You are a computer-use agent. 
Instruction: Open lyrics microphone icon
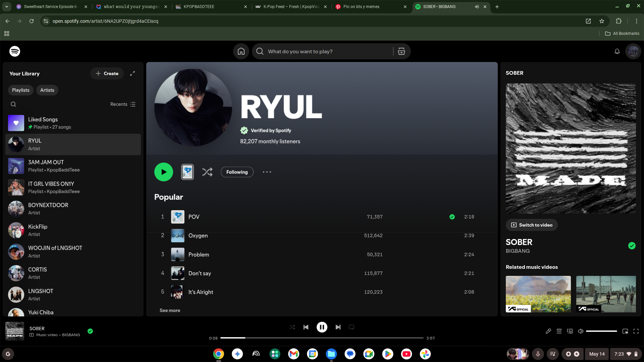(548, 331)
